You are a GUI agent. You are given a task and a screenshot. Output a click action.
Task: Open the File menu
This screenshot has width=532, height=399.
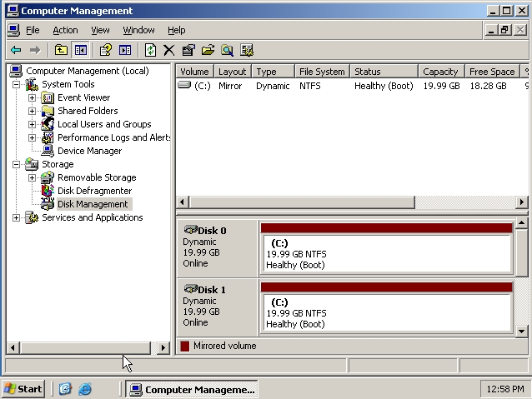tap(33, 30)
